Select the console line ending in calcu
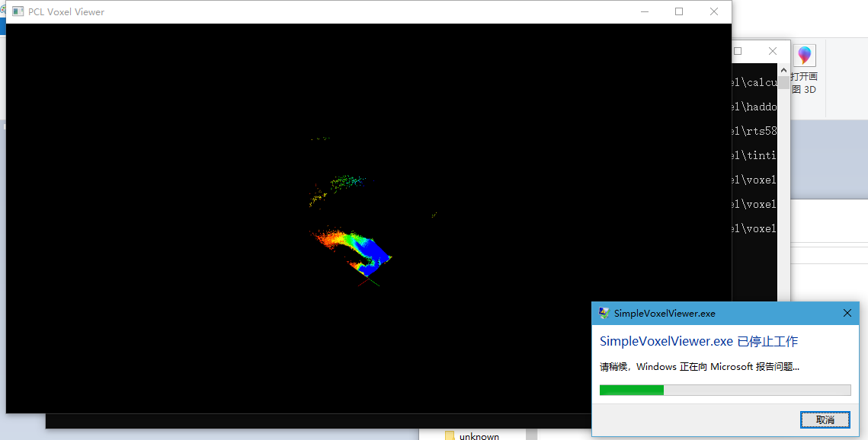 (754, 81)
